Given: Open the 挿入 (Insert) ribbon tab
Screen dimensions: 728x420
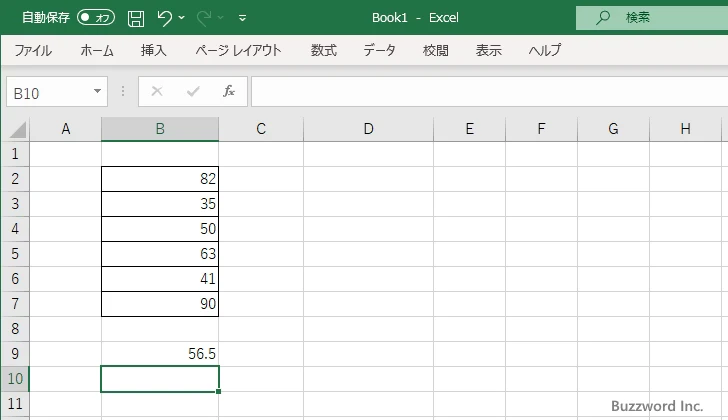Looking at the screenshot, I should [153, 50].
